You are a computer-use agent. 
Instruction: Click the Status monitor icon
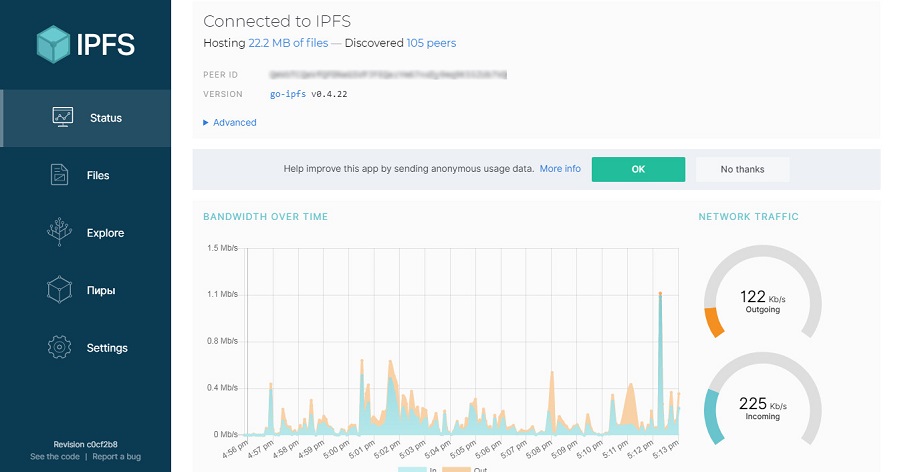pos(63,117)
